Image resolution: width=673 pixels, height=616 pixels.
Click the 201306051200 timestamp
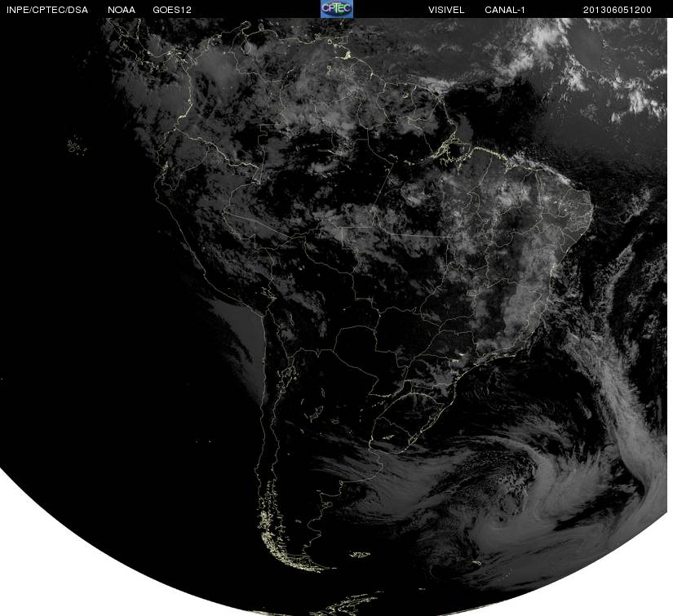click(617, 10)
